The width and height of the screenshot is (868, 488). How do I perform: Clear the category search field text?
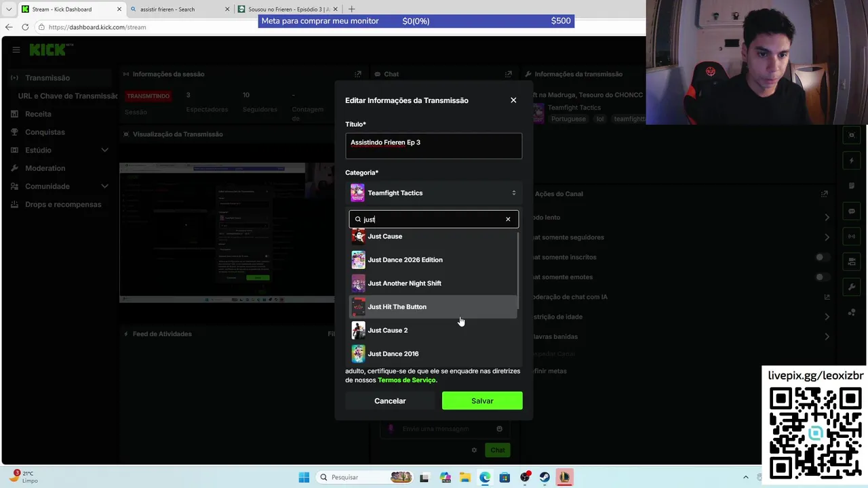508,219
